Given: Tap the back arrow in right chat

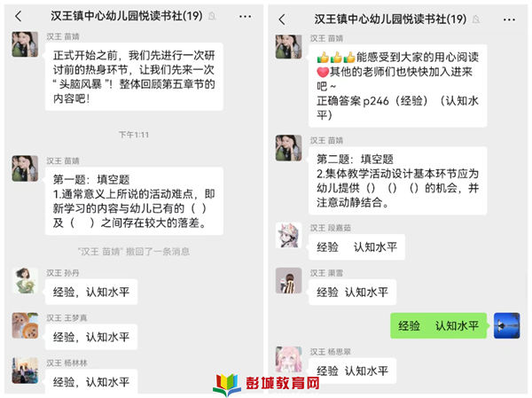Looking at the screenshot, I should tap(282, 20).
